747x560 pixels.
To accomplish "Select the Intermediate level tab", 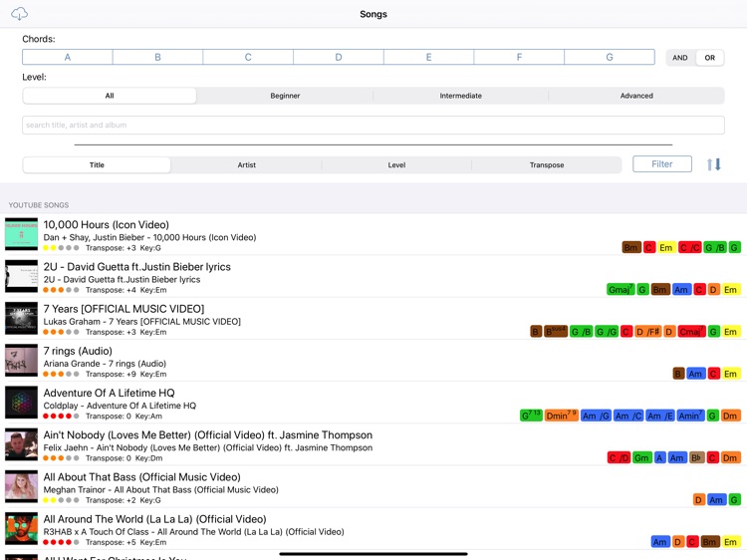I will point(461,96).
